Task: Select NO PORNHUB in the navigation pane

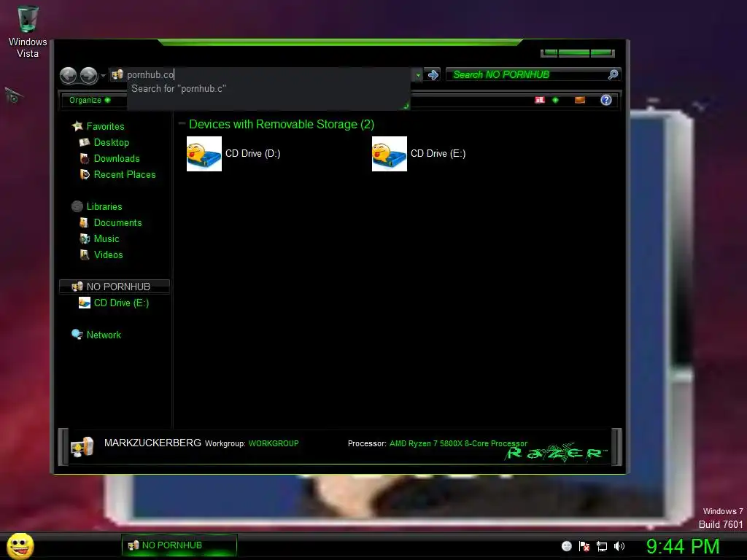Action: click(x=115, y=287)
